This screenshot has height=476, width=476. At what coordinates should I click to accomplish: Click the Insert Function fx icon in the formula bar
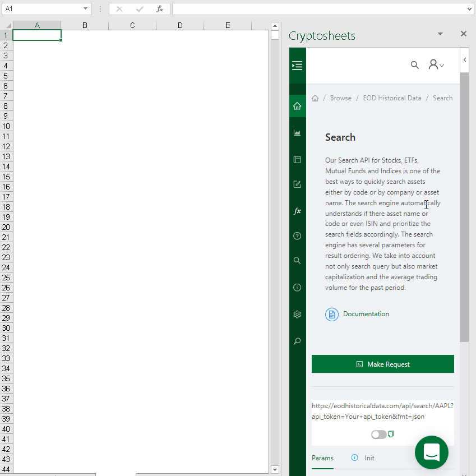pos(160,9)
